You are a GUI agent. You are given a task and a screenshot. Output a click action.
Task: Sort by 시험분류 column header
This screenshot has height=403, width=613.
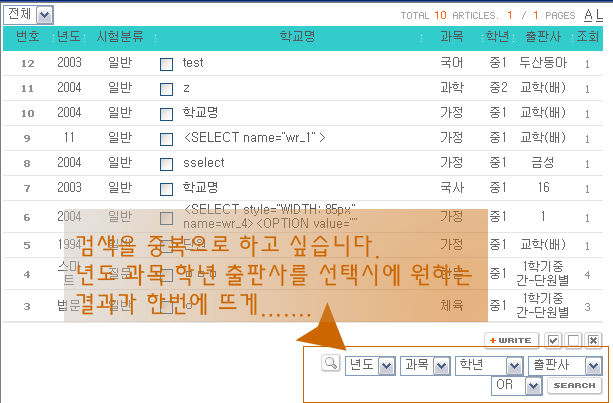click(120, 37)
